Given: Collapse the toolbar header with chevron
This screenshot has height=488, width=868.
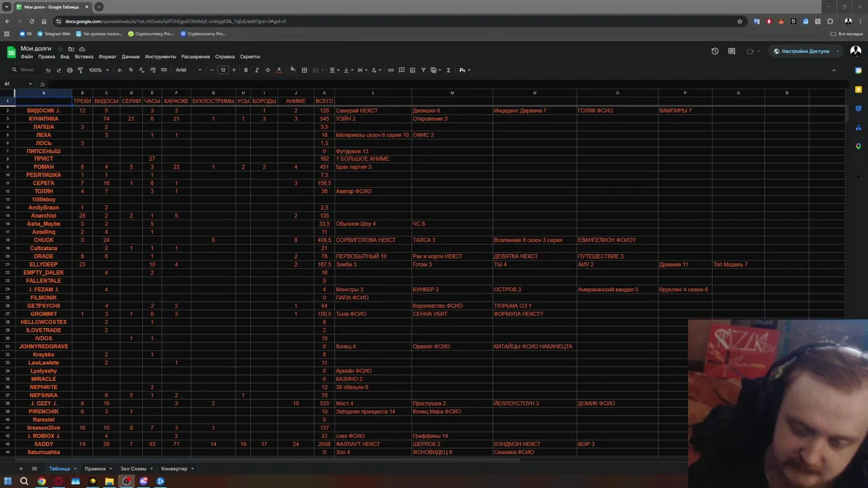Looking at the screenshot, I should tap(834, 70).
